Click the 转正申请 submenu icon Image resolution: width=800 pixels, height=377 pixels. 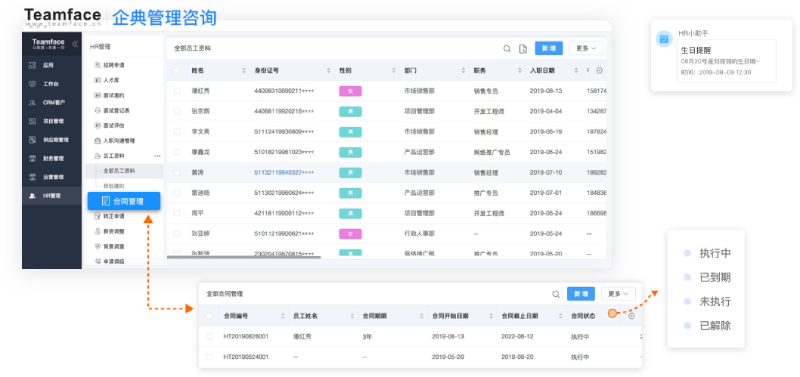98,216
